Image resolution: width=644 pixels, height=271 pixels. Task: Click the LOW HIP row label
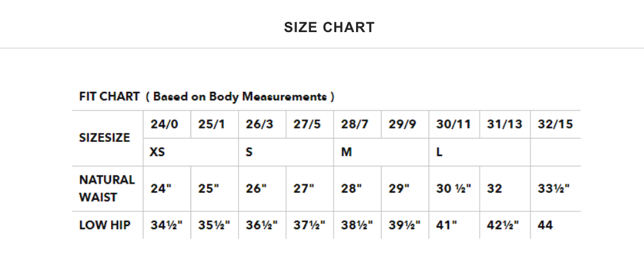[105, 225]
